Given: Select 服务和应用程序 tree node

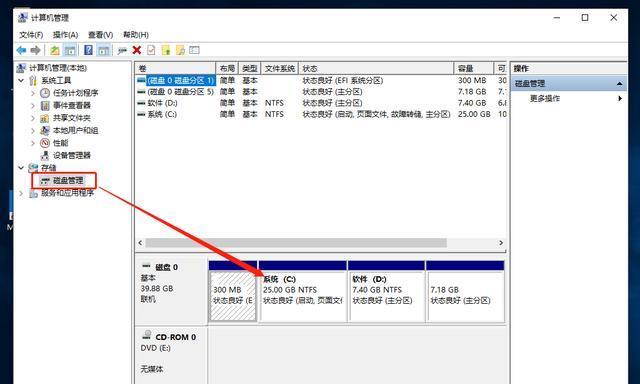Looking at the screenshot, I should 67,193.
